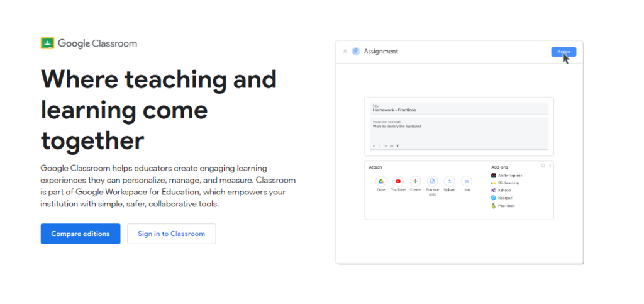Click the bulleted list formatting icon
Screen dimensions: 644x304
[x=391, y=146]
